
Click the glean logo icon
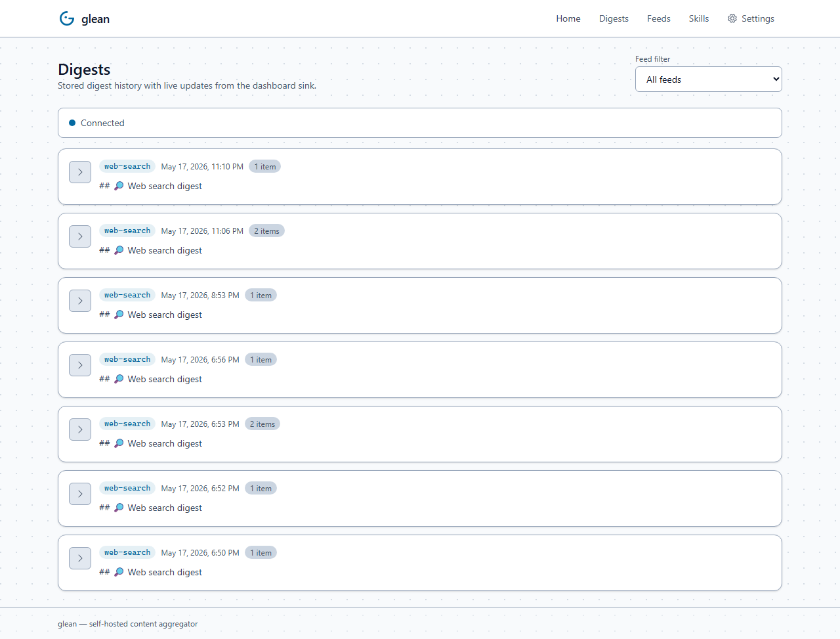(67, 18)
